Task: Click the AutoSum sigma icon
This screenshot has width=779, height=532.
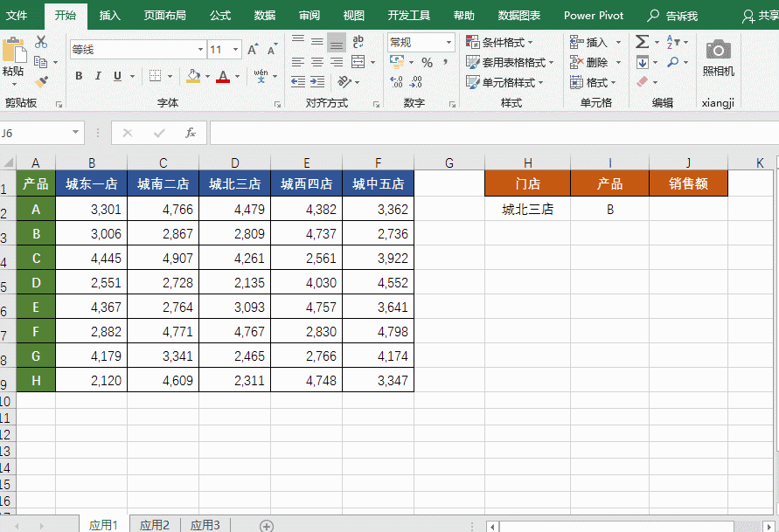Action: coord(642,42)
